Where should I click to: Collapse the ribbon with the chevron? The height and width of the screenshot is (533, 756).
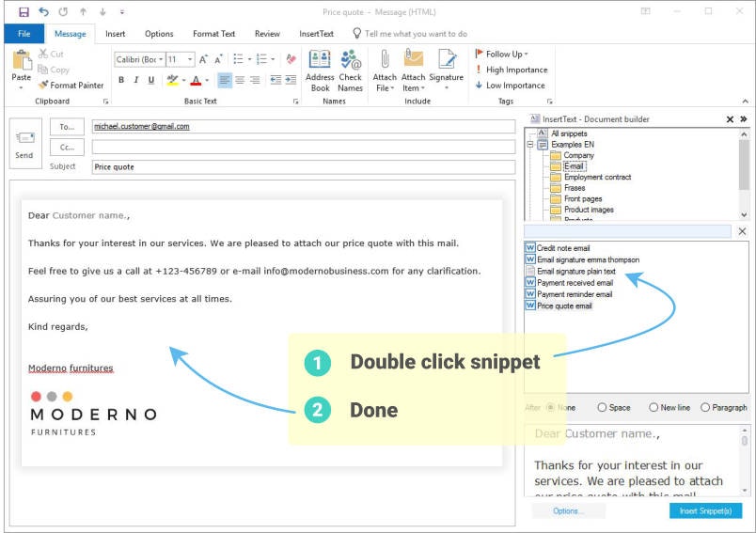(746, 102)
